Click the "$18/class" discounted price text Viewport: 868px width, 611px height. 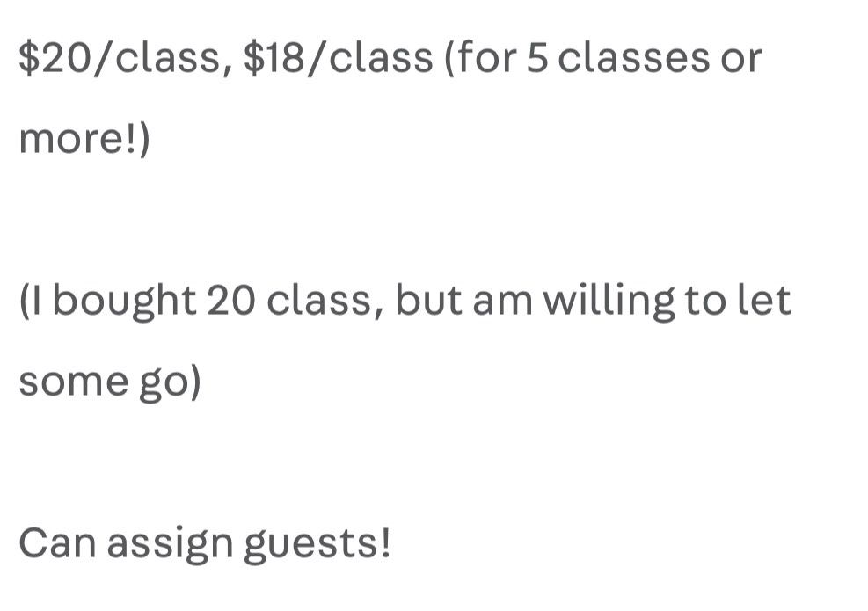pyautogui.click(x=339, y=58)
